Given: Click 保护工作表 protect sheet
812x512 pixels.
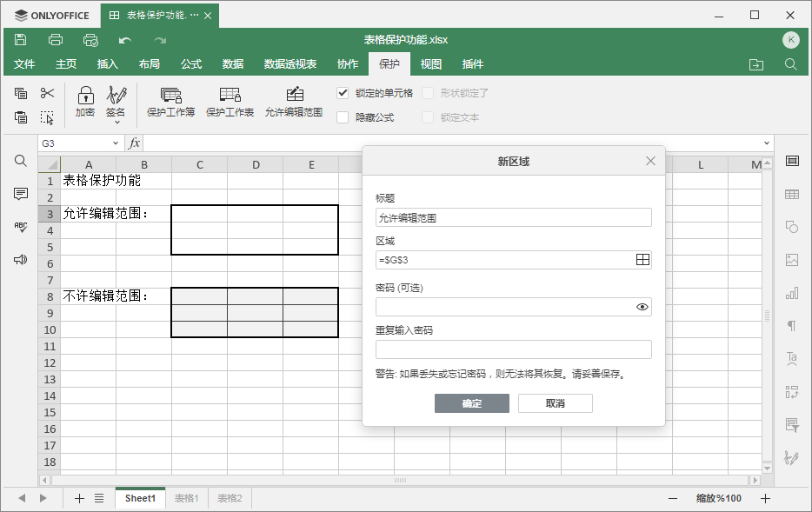Looking at the screenshot, I should point(230,102).
